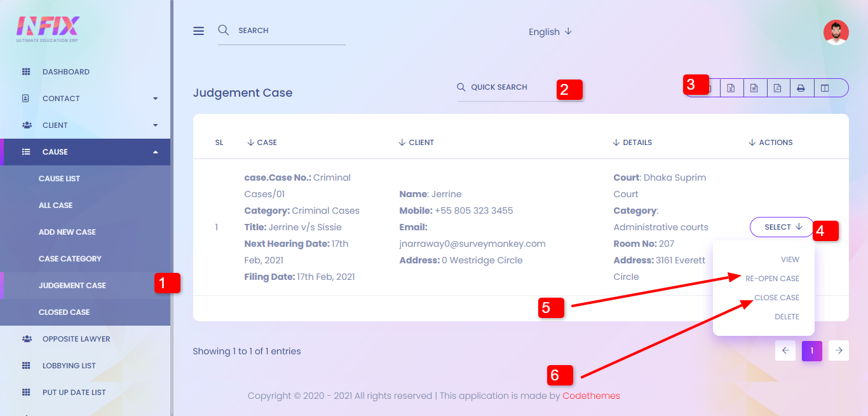Open the English language dropdown
Image resolution: width=868 pixels, height=416 pixels.
click(x=550, y=32)
